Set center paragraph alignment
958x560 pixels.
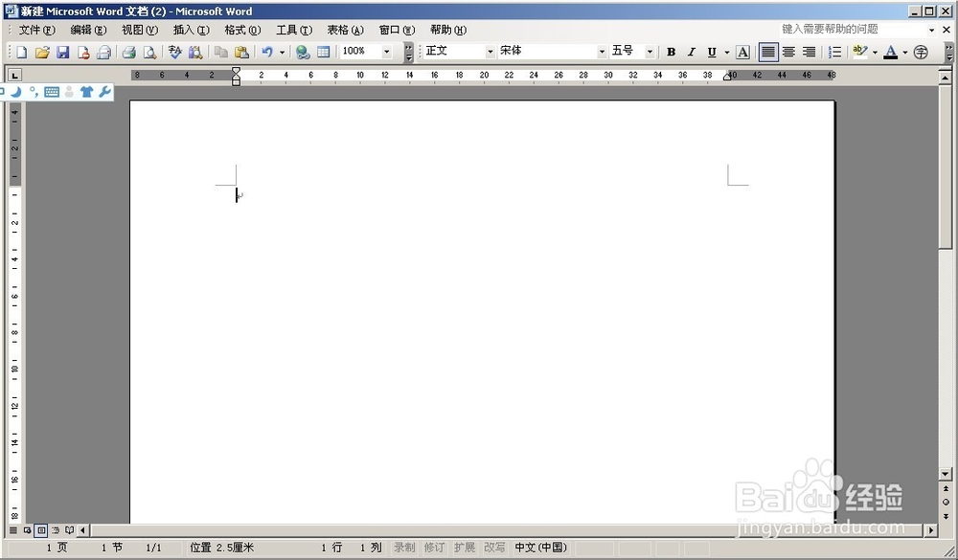coord(788,52)
